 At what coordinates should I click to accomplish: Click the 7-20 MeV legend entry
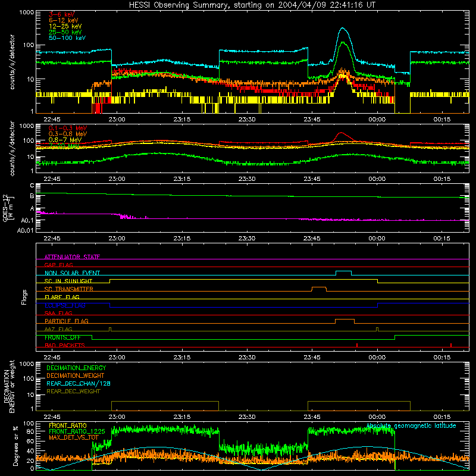coord(64,146)
